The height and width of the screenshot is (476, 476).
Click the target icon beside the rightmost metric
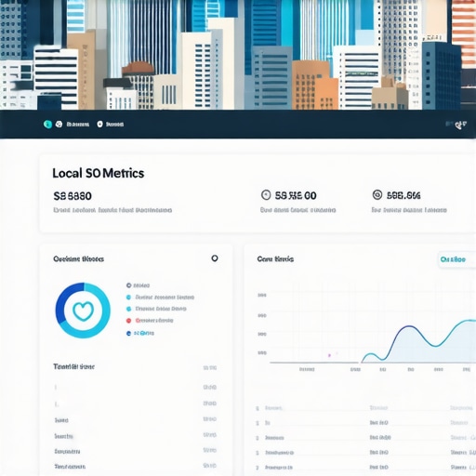[x=377, y=194]
